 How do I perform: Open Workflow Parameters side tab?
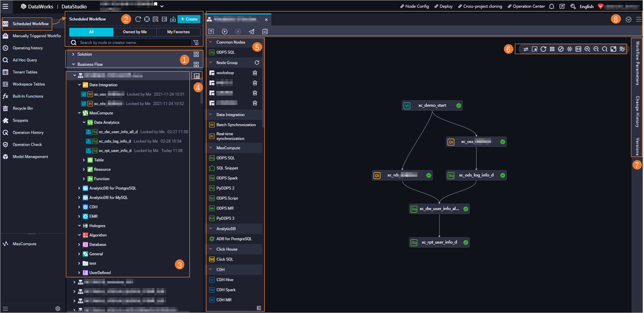tap(637, 63)
